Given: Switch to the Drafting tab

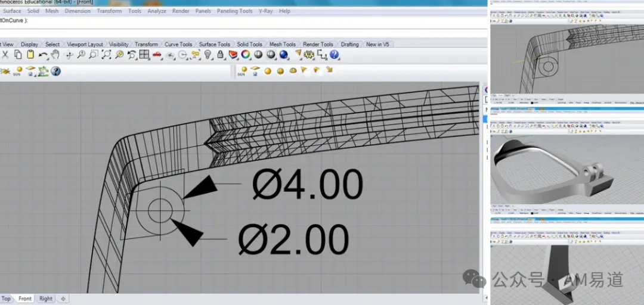Looking at the screenshot, I should click(x=349, y=44).
